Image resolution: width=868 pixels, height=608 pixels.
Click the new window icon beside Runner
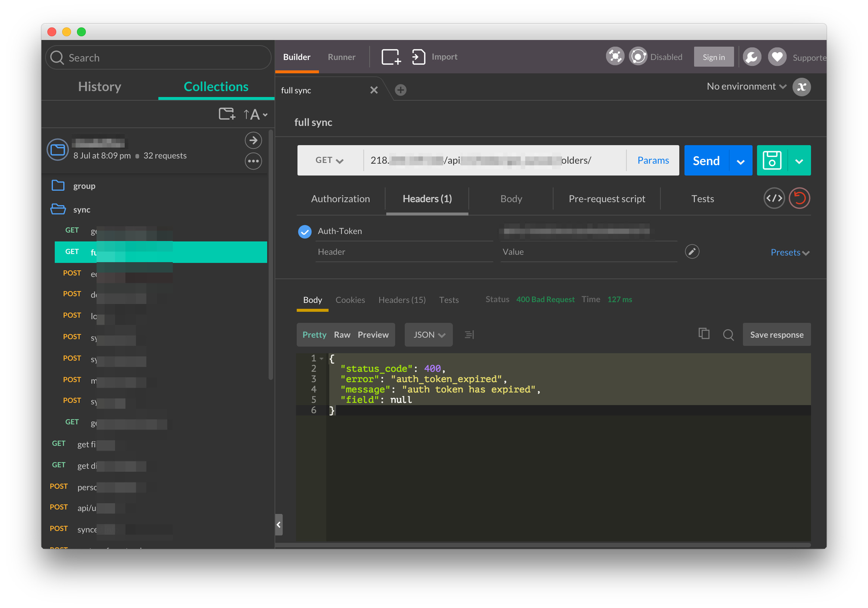(x=391, y=57)
